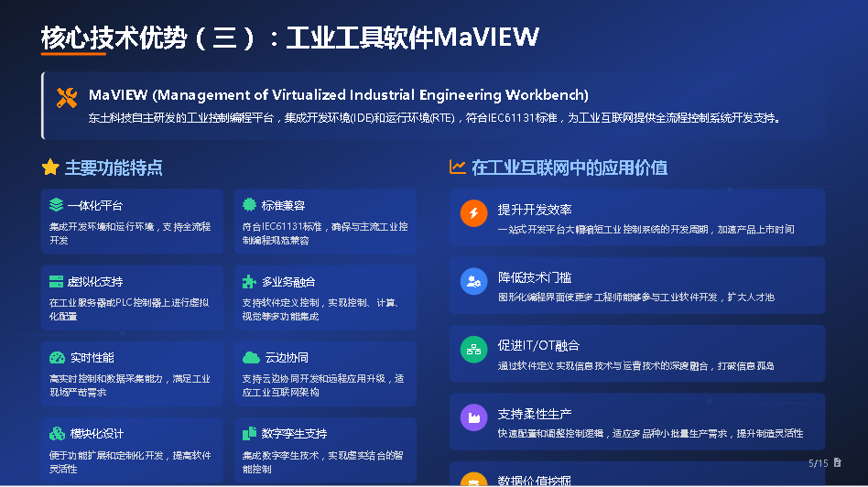Click the description under 标准兼容
868x487 pixels.
[x=325, y=233]
